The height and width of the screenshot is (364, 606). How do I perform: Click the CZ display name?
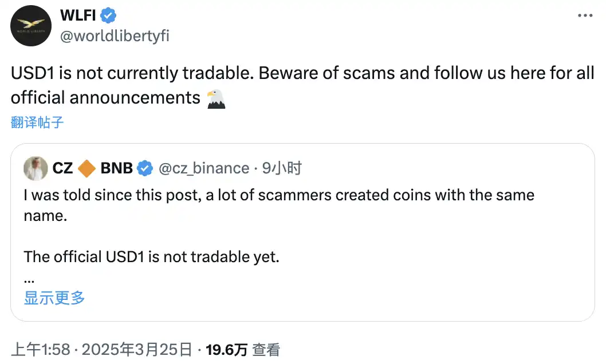point(62,168)
